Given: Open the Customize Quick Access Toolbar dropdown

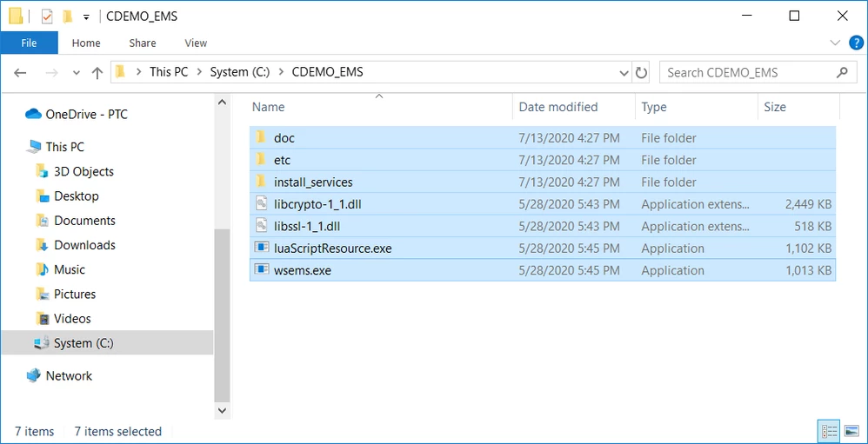Looking at the screenshot, I should (x=86, y=17).
